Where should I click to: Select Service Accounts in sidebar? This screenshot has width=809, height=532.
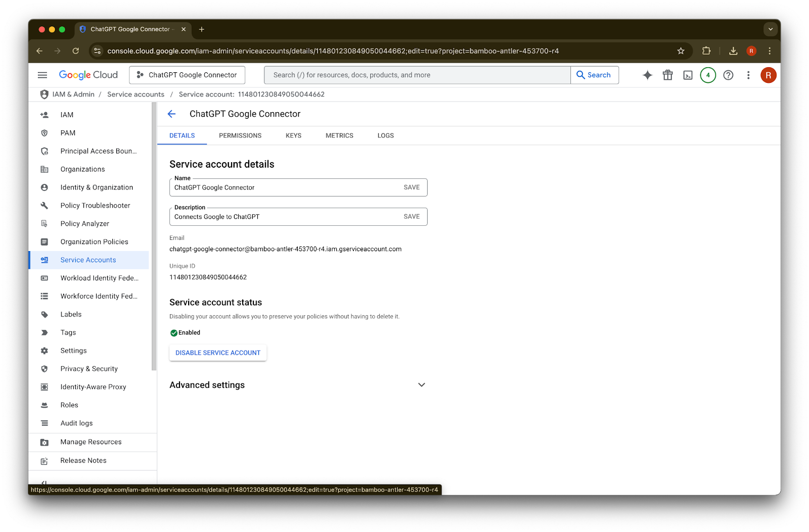pyautogui.click(x=89, y=260)
